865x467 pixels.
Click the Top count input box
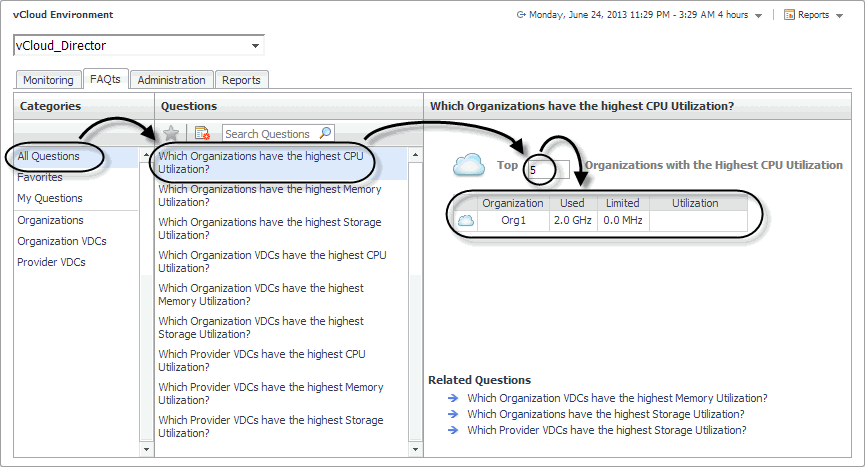coord(548,169)
